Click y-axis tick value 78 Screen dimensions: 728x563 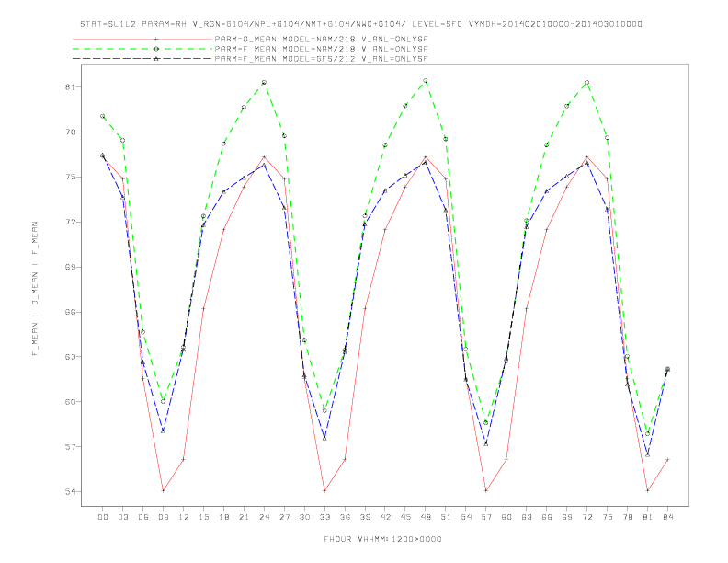(70, 132)
